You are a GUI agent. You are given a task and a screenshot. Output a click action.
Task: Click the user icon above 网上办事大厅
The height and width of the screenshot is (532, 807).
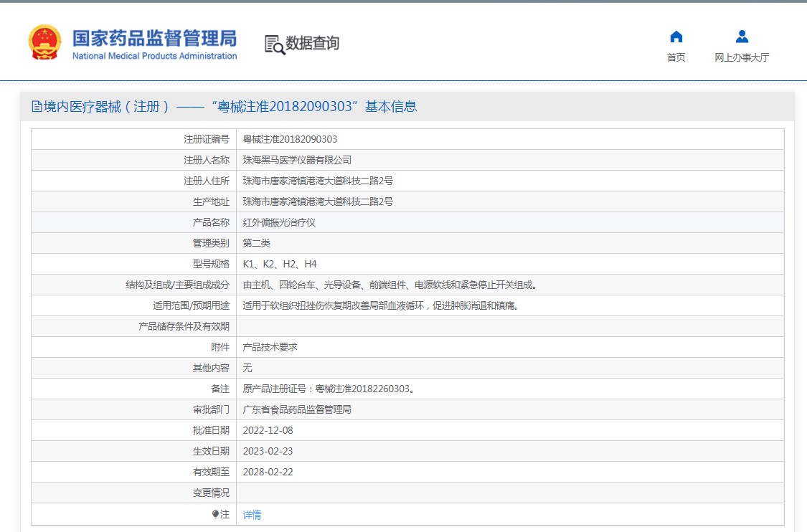click(742, 37)
